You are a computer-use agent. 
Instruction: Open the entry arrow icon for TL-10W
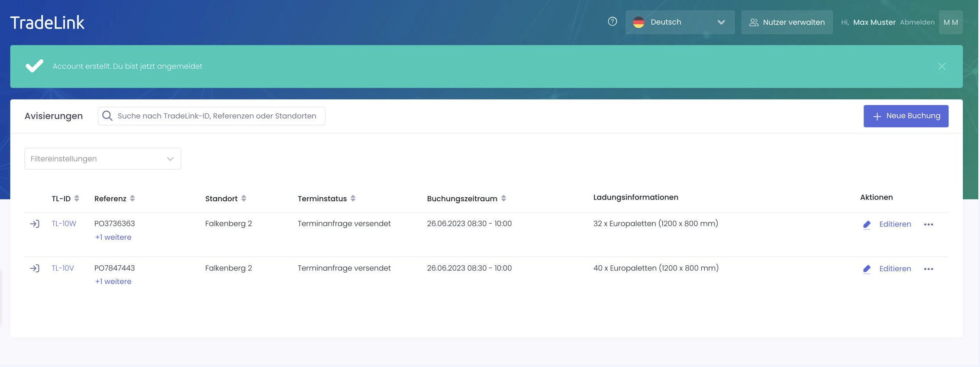pyautogui.click(x=35, y=224)
